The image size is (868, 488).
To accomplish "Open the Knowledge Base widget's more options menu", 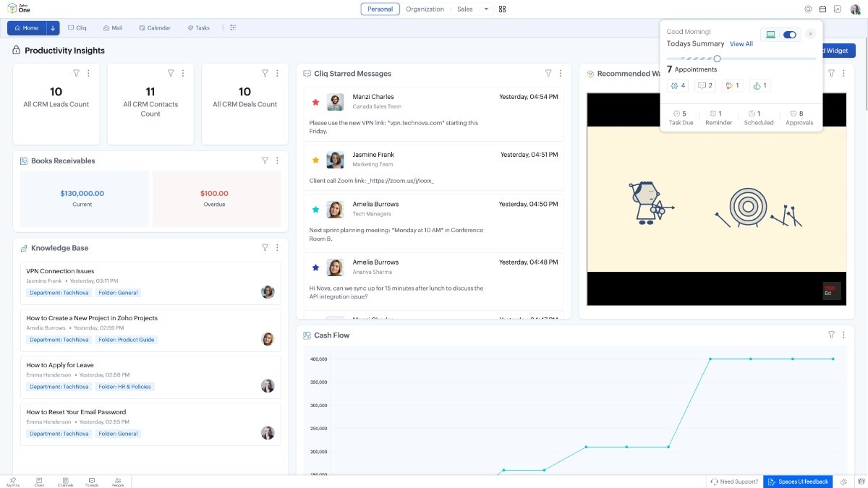I will 277,248.
